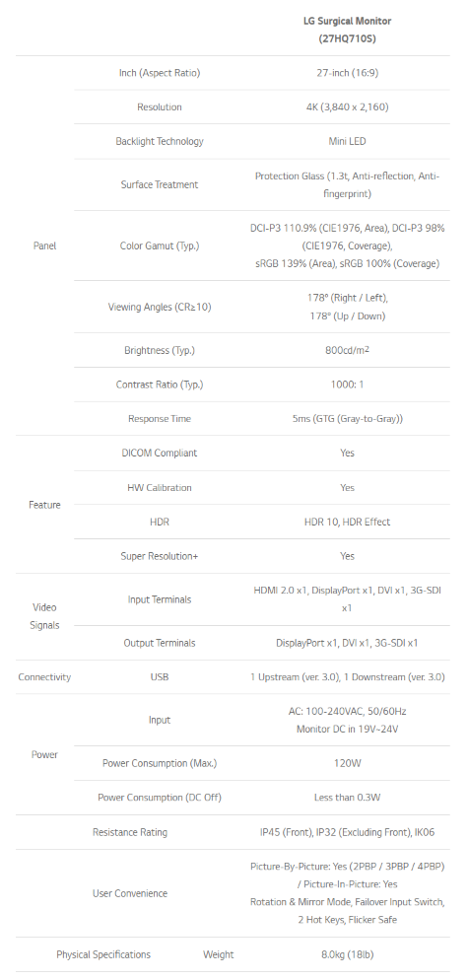Click the 800cd/m2 brightness value

(x=348, y=350)
